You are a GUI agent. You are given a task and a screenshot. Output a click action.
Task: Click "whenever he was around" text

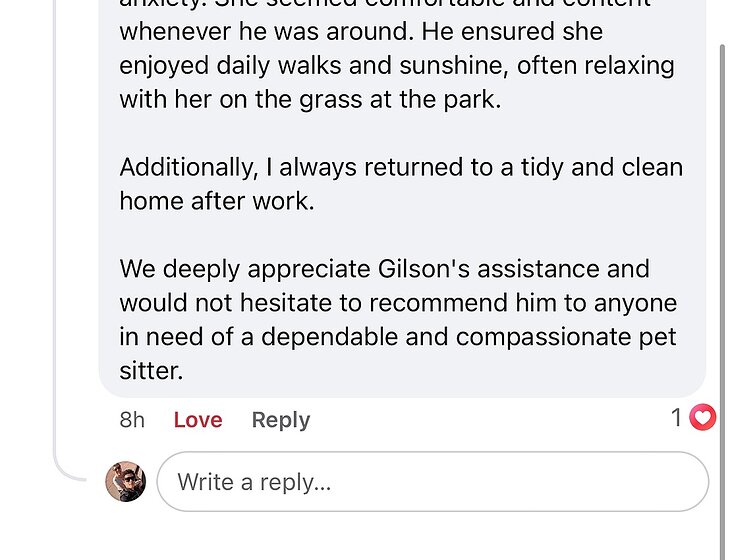coord(264,31)
